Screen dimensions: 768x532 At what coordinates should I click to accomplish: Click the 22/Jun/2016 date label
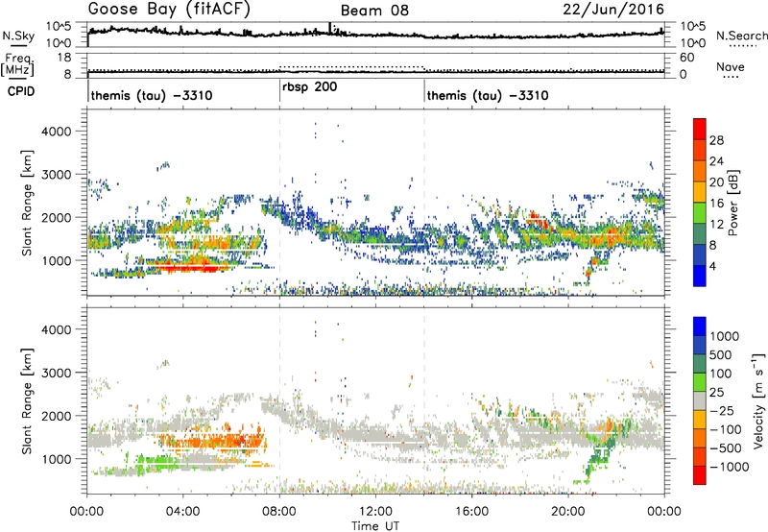(613, 10)
